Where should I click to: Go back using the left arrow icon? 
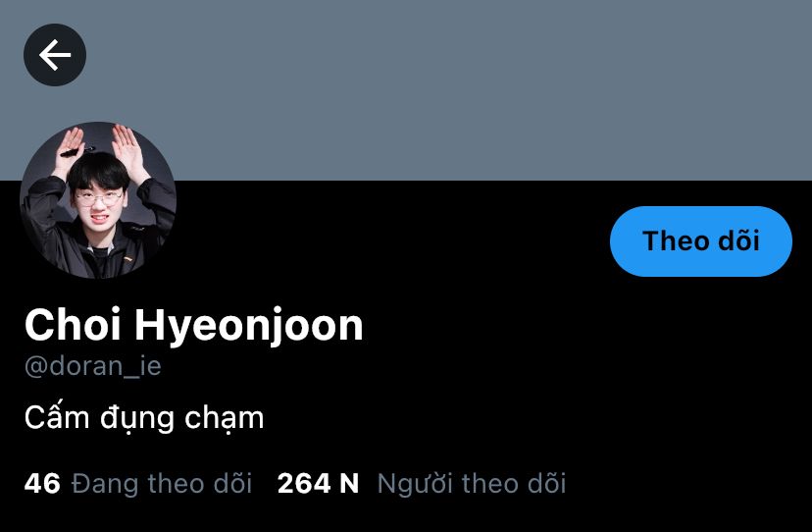pos(55,55)
